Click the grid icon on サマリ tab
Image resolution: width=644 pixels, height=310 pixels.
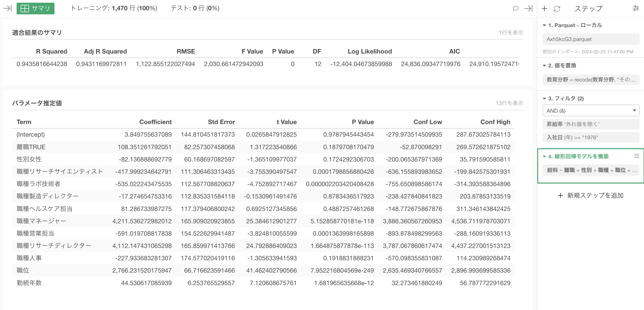[24, 8]
